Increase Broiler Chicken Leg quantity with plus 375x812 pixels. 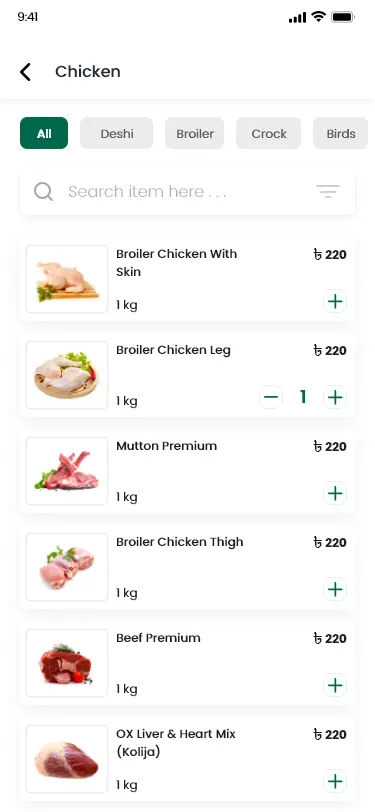(335, 397)
